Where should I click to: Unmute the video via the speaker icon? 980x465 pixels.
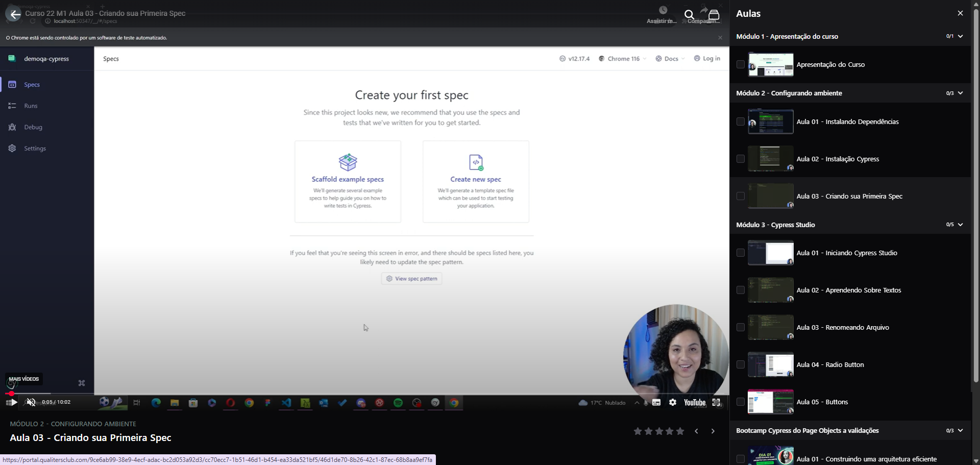pyautogui.click(x=31, y=402)
